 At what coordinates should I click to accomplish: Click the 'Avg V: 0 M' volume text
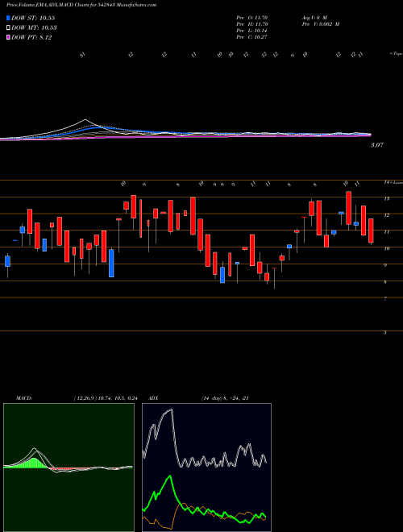point(314,17)
